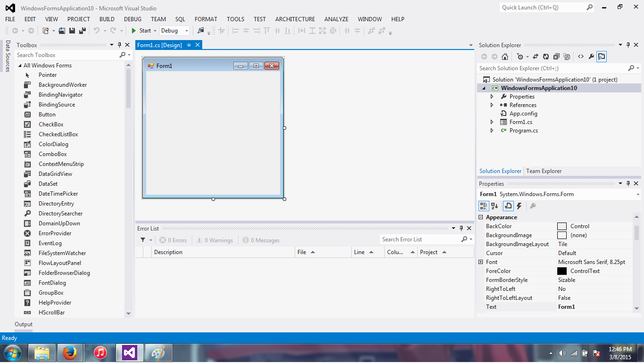Switch Properties grid to Alphabetical view

(x=495, y=206)
